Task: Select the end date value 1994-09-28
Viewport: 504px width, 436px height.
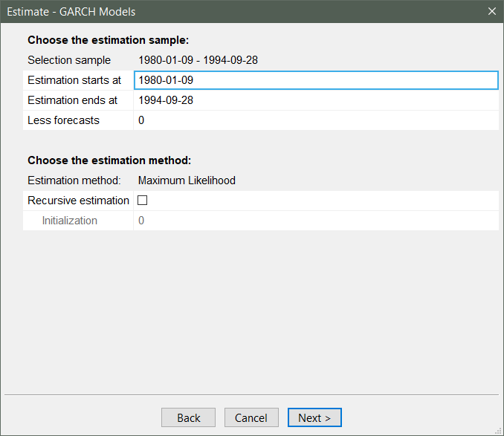Action: pyautogui.click(x=166, y=100)
